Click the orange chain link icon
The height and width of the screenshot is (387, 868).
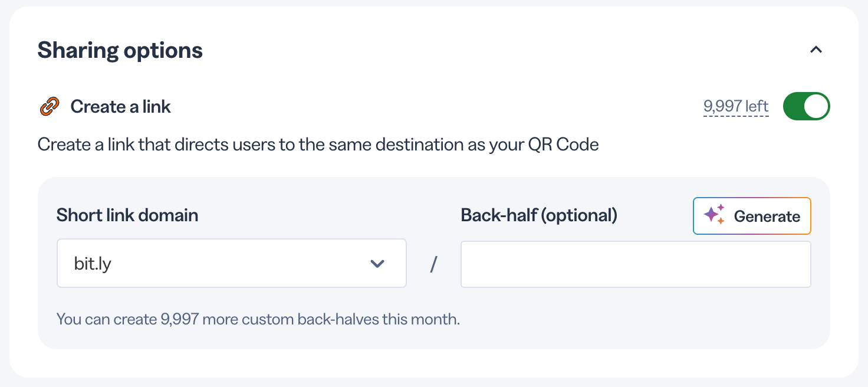pyautogui.click(x=50, y=107)
